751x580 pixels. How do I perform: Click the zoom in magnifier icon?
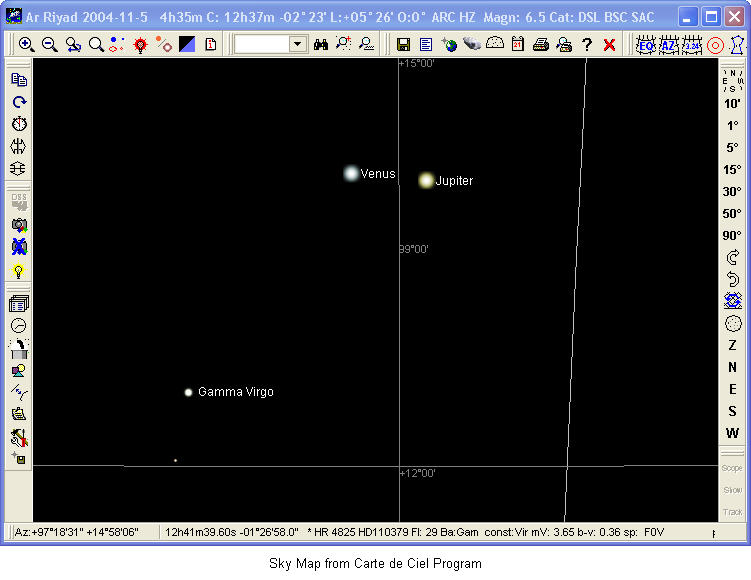pos(26,45)
